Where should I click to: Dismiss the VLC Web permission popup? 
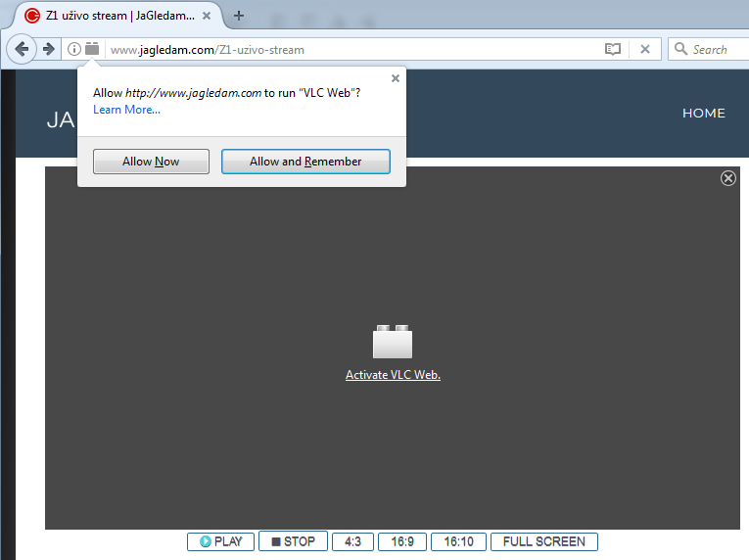[395, 78]
